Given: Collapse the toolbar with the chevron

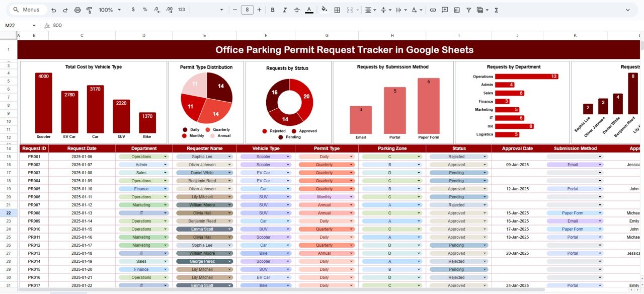Looking at the screenshot, I should (x=628, y=10).
